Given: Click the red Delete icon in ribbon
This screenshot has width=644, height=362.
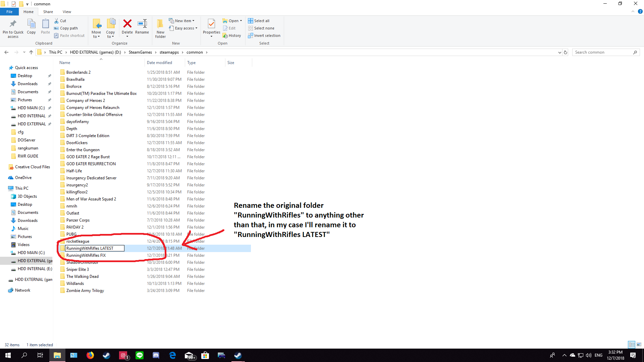Looking at the screenshot, I should (x=127, y=24).
